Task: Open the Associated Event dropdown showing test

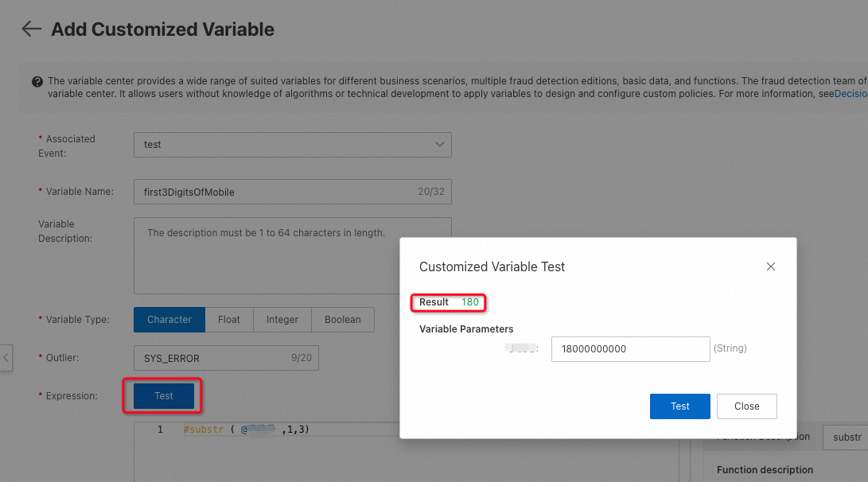Action: click(x=292, y=145)
